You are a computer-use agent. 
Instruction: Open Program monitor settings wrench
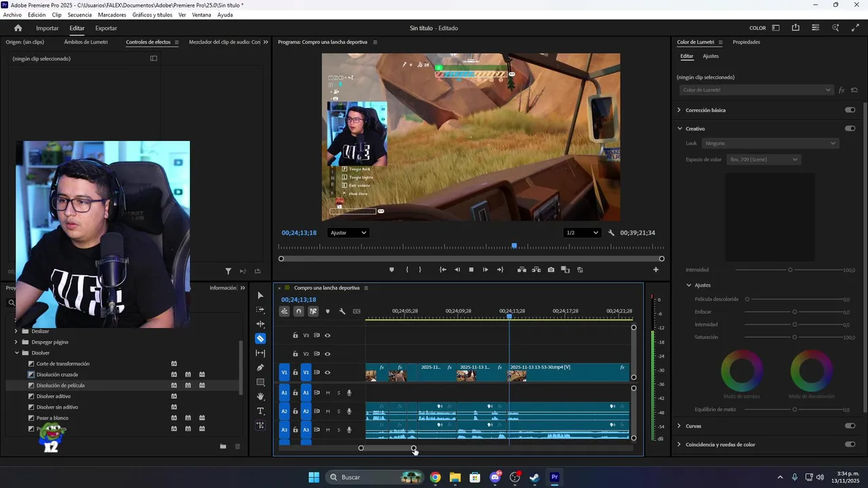(x=611, y=233)
